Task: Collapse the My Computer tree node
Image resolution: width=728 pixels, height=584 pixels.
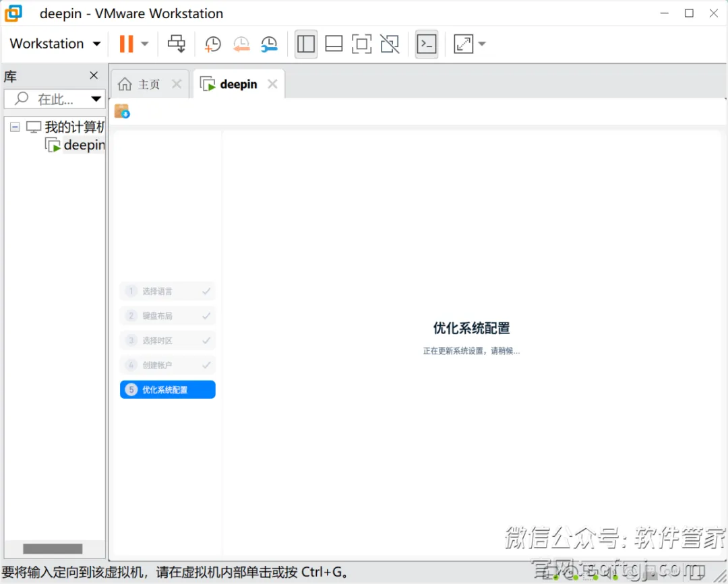Action: (x=15, y=127)
